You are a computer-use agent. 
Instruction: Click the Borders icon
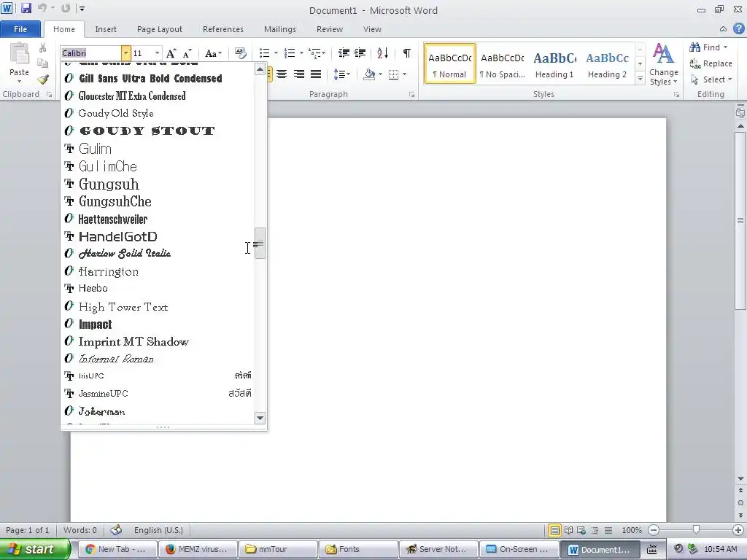coord(393,74)
